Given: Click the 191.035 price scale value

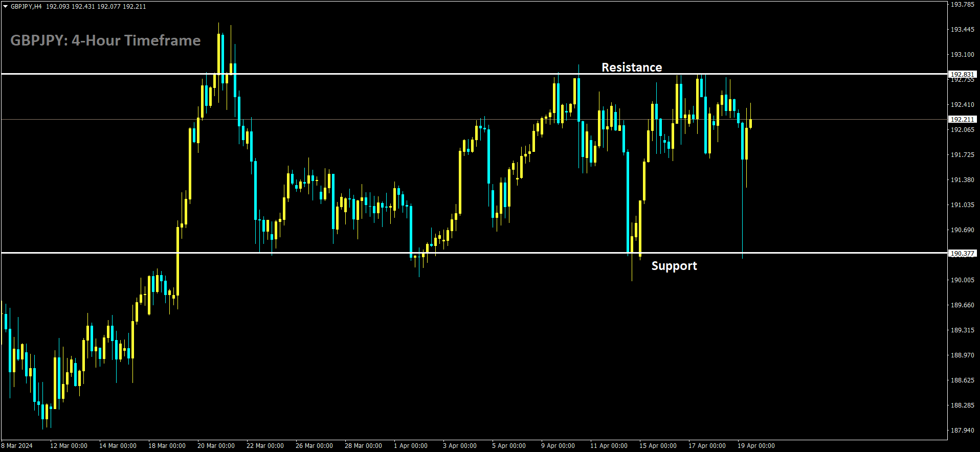Looking at the screenshot, I should pos(962,205).
